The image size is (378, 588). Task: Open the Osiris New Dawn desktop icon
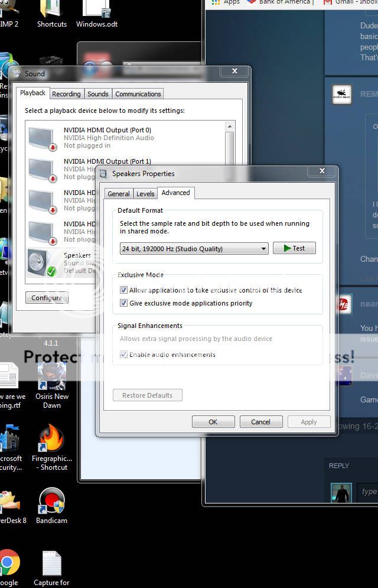click(x=51, y=377)
